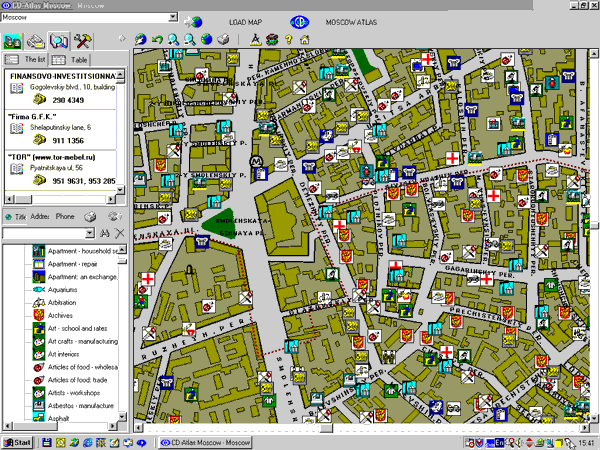Screen dimensions: 600x450
Task: Open the fax/printer panel icon
Action: (35, 41)
